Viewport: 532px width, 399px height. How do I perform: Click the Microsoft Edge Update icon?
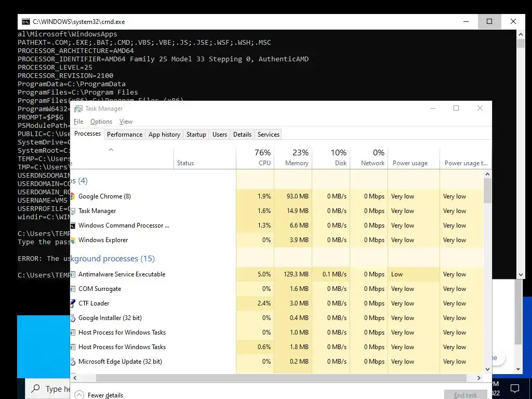pos(73,362)
